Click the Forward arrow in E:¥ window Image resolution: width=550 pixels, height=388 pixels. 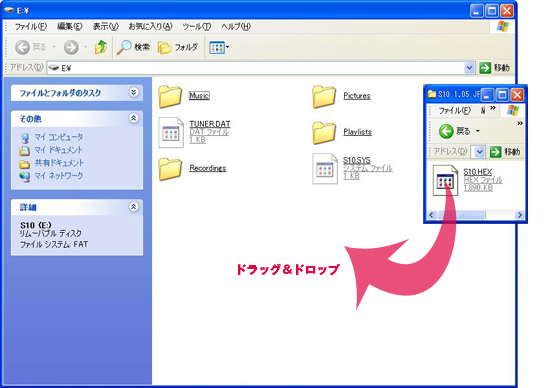pos(71,47)
